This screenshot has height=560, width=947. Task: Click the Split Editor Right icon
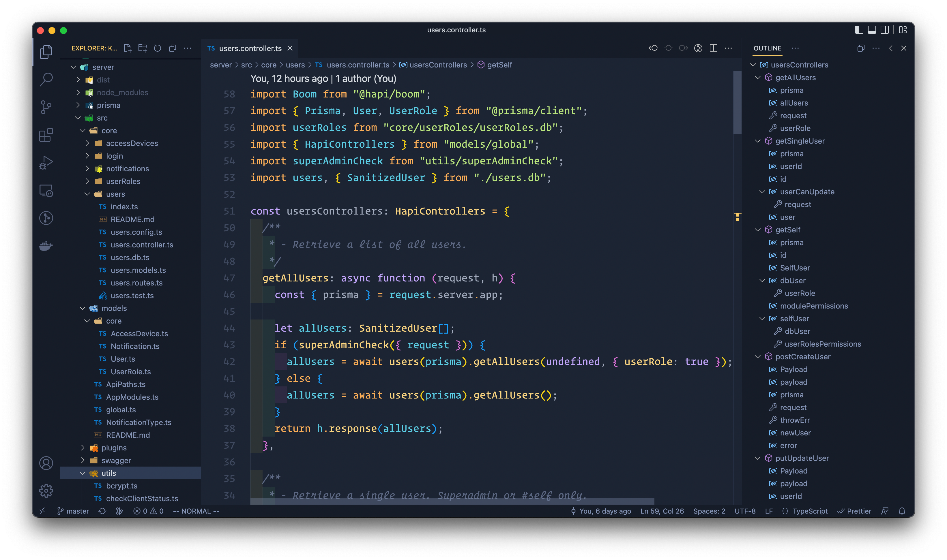[x=713, y=48]
